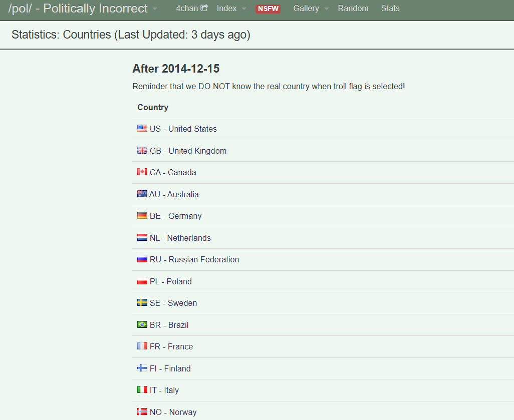Click the Poland flag icon
Screen dimensions: 514x420
click(x=142, y=281)
